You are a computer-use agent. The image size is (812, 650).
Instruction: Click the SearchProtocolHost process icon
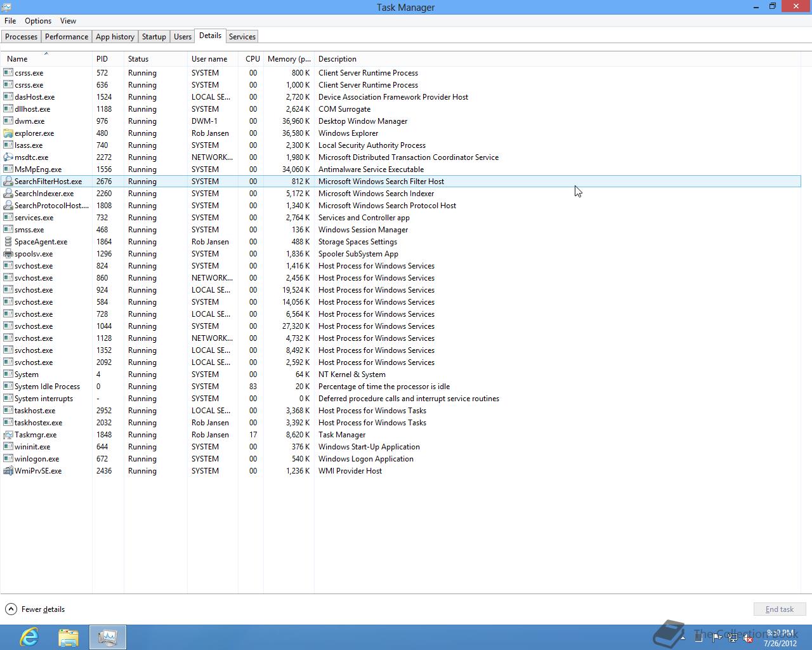pyautogui.click(x=8, y=206)
